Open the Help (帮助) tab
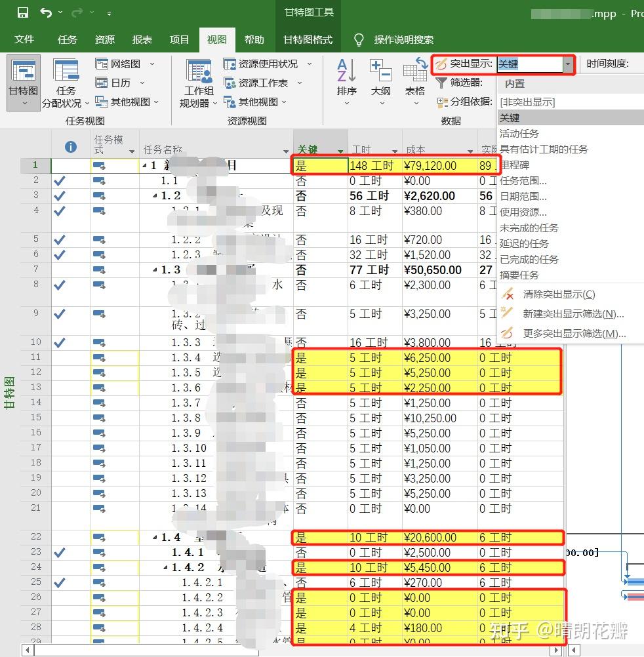Viewport: 644px width, 657px height. click(254, 39)
